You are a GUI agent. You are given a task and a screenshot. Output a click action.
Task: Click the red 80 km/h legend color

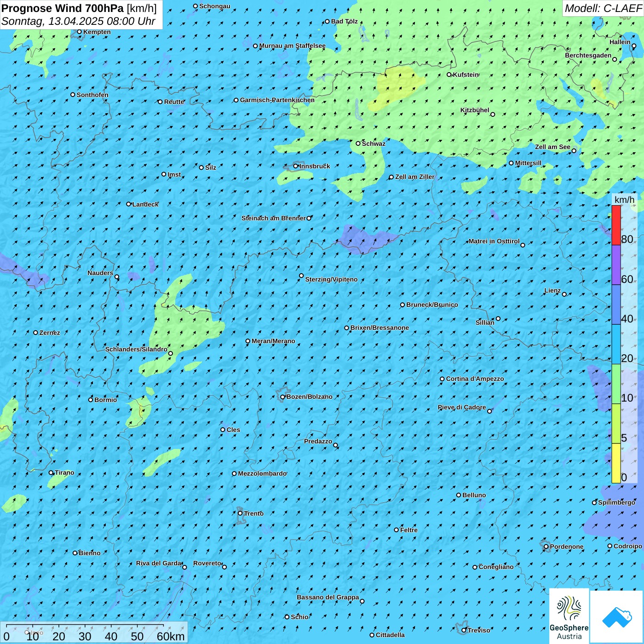point(616,225)
